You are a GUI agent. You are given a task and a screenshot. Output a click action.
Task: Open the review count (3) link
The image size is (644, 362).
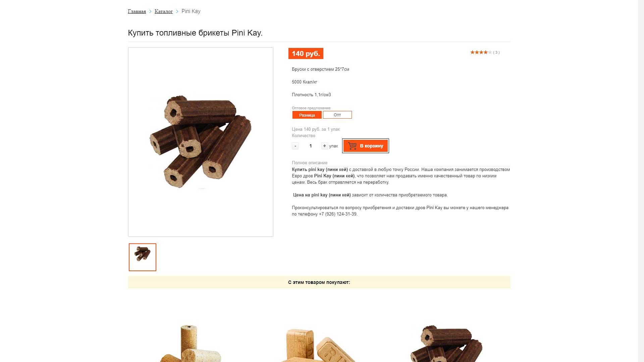point(496,52)
